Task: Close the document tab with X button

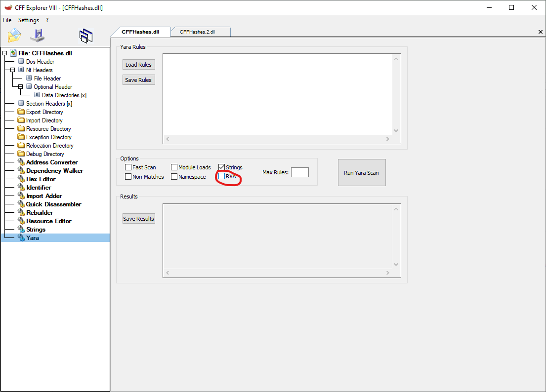Action: point(541,32)
